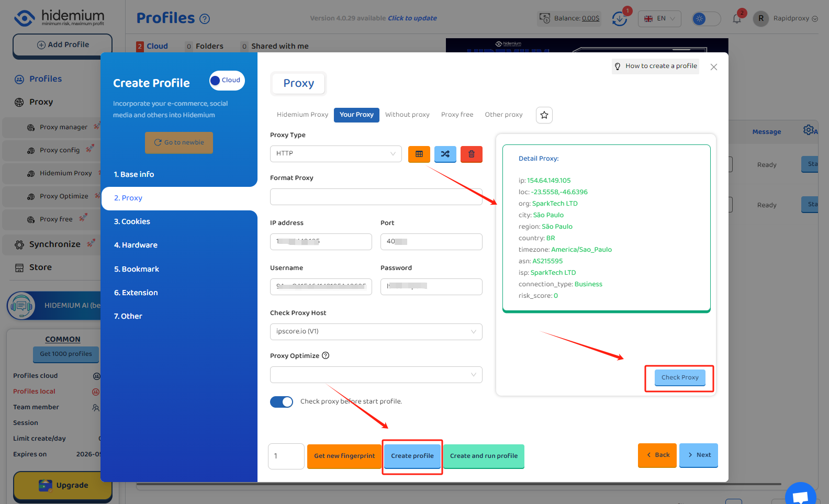829x504 pixels.
Task: Click Get new fingerprint button
Action: (344, 456)
